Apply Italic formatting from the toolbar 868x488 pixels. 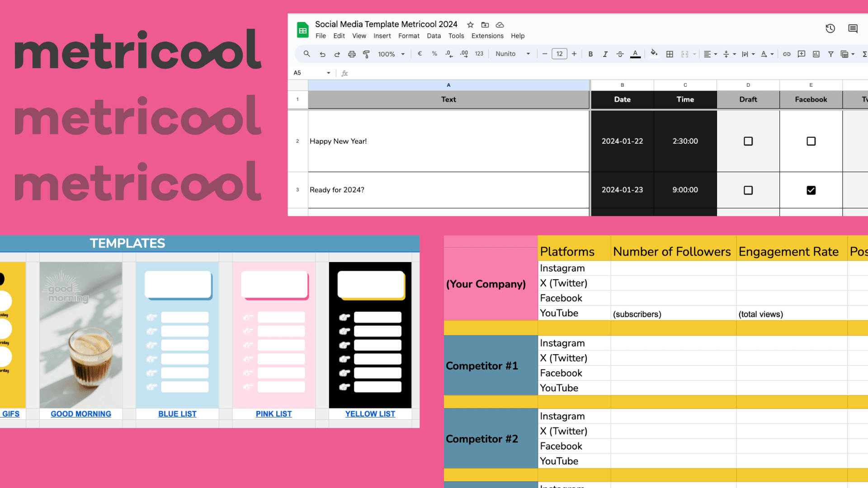605,54
